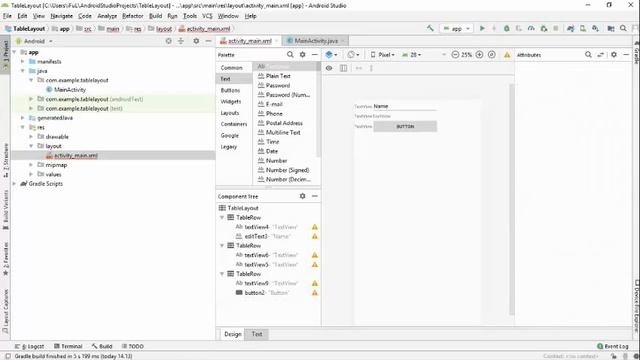Open Component Tree settings gear
The width and height of the screenshot is (640, 360).
click(x=302, y=196)
